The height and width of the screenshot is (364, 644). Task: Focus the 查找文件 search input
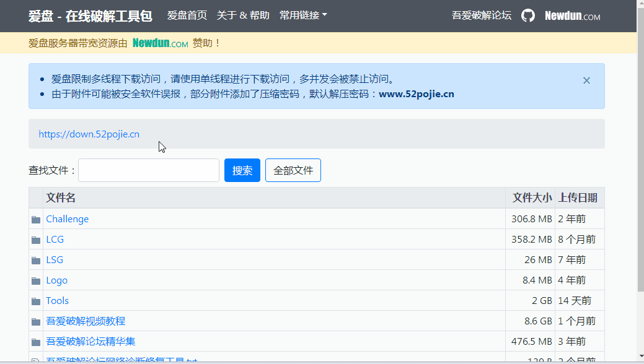click(149, 170)
